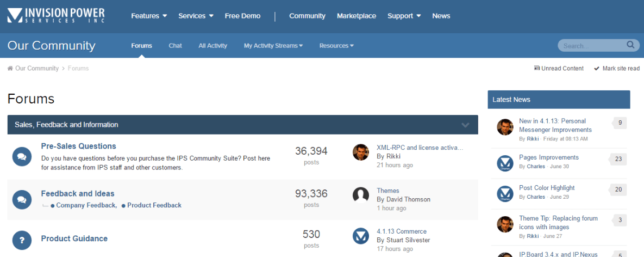644x257 pixels.
Task: Click Mark site read
Action: coord(617,68)
